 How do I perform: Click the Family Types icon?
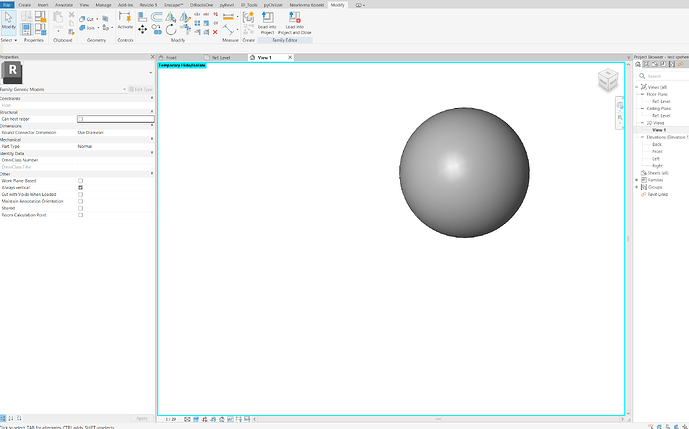[40, 29]
